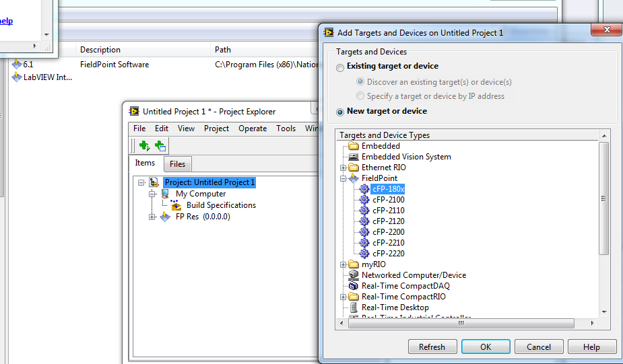Click the gear icon beside cFP-2110
Screen dimensions: 623x364
pos(364,211)
